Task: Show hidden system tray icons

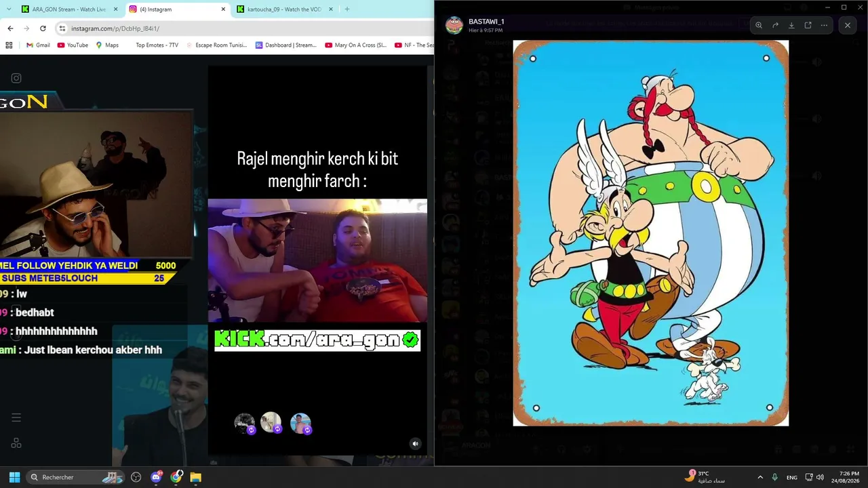Action: pos(760,477)
